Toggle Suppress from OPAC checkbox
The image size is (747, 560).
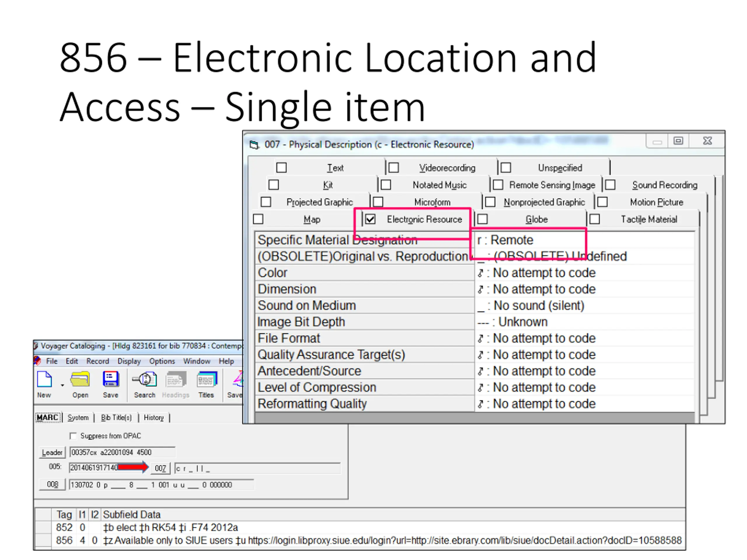pos(73,436)
